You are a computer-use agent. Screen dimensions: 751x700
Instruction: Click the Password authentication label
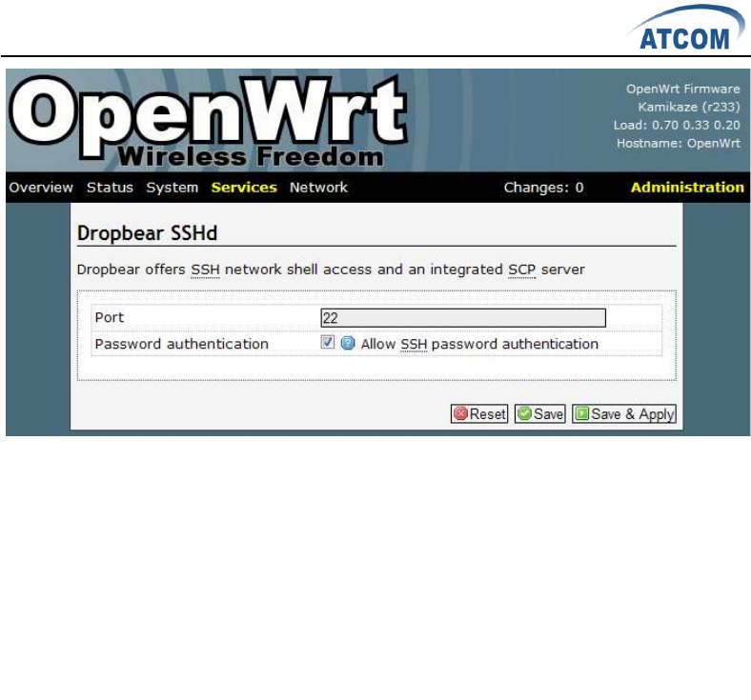(x=181, y=344)
